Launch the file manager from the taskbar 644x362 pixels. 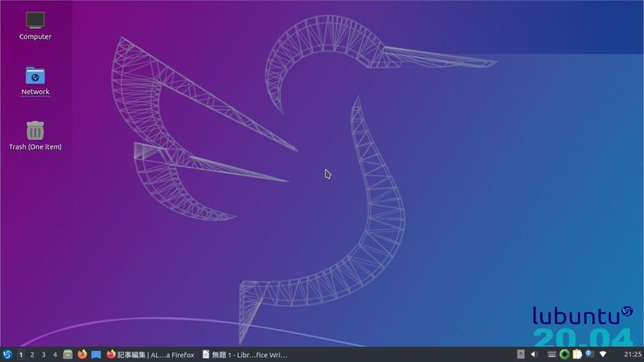(68, 354)
